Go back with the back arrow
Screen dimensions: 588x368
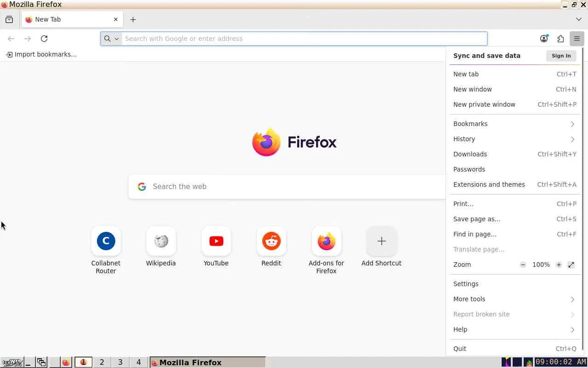pyautogui.click(x=11, y=39)
